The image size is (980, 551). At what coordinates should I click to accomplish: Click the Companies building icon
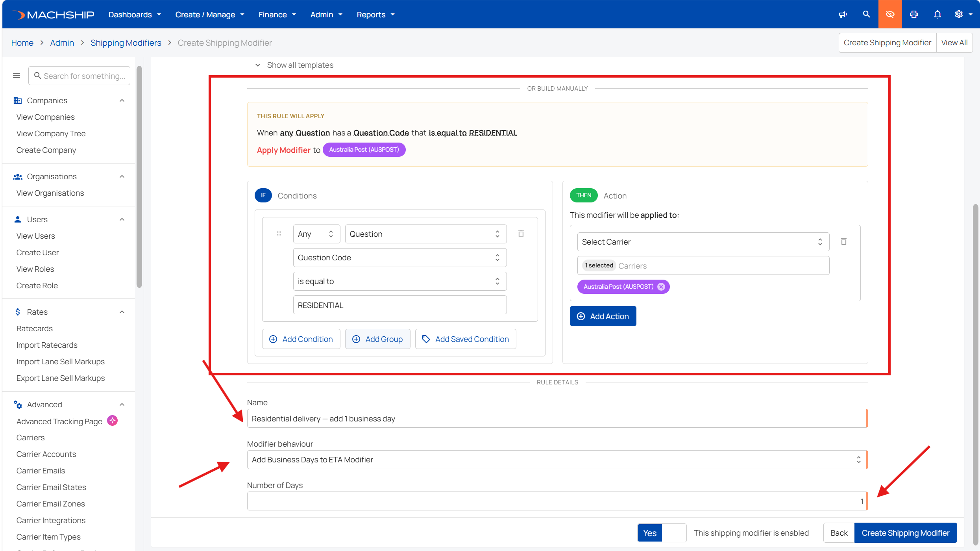click(18, 100)
